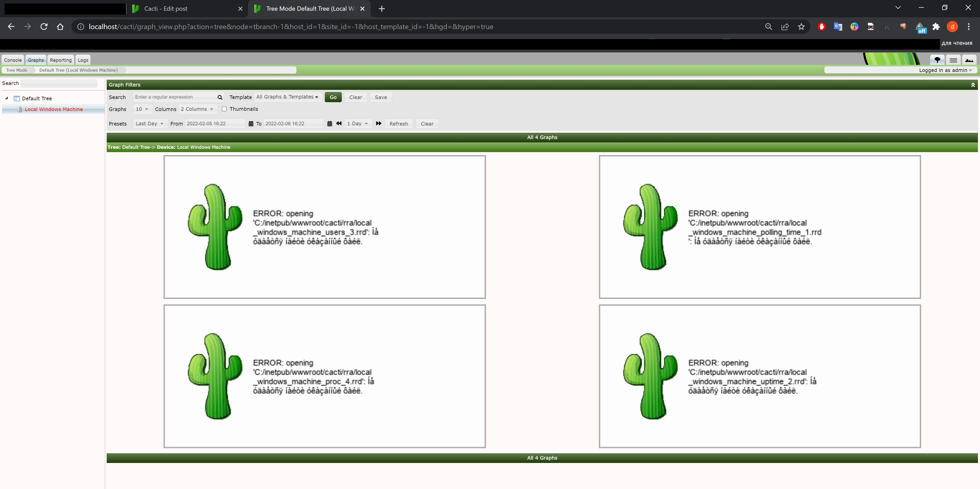Select the Default Tree item
980x489 pixels.
click(x=37, y=99)
